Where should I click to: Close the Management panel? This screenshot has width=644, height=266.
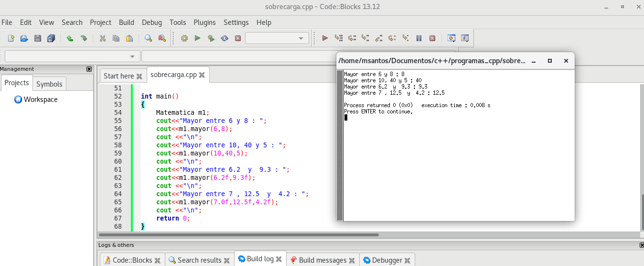point(89,69)
